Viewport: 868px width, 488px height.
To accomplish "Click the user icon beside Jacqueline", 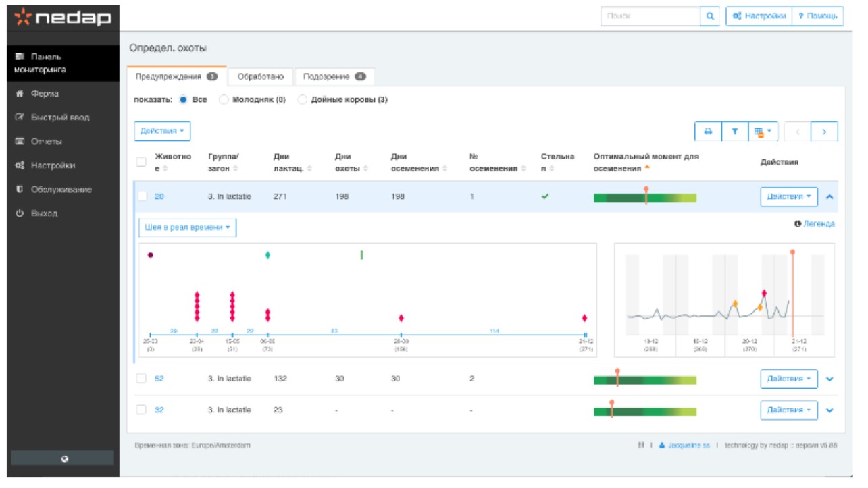I will tap(662, 445).
